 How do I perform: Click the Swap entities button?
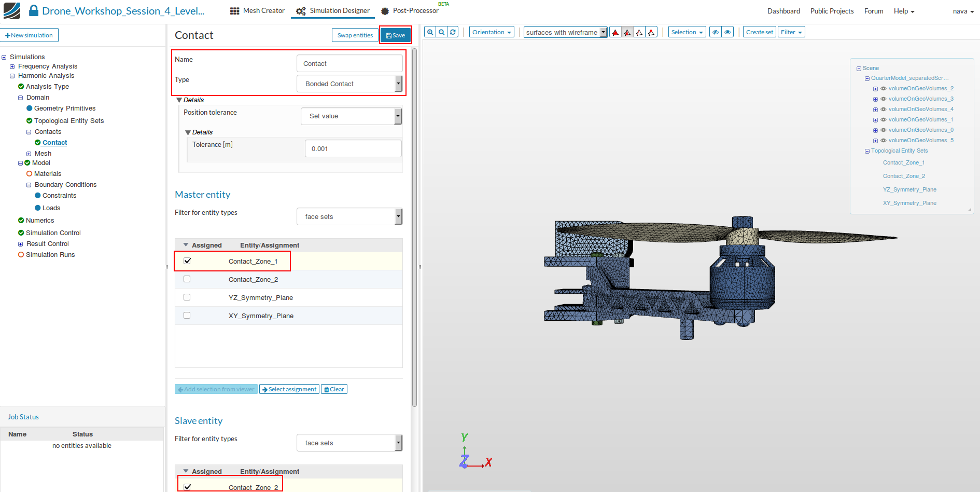click(355, 35)
